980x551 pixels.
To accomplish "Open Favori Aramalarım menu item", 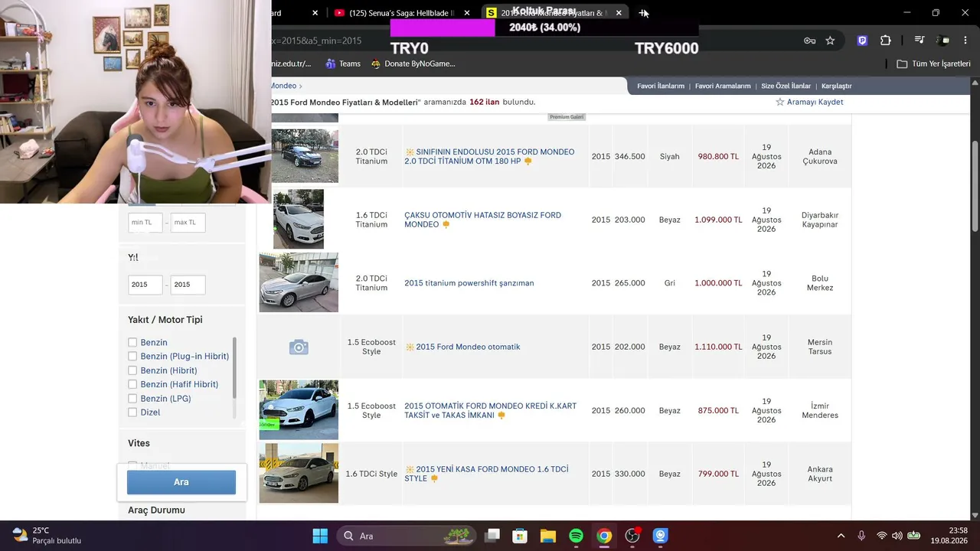I will click(x=723, y=86).
